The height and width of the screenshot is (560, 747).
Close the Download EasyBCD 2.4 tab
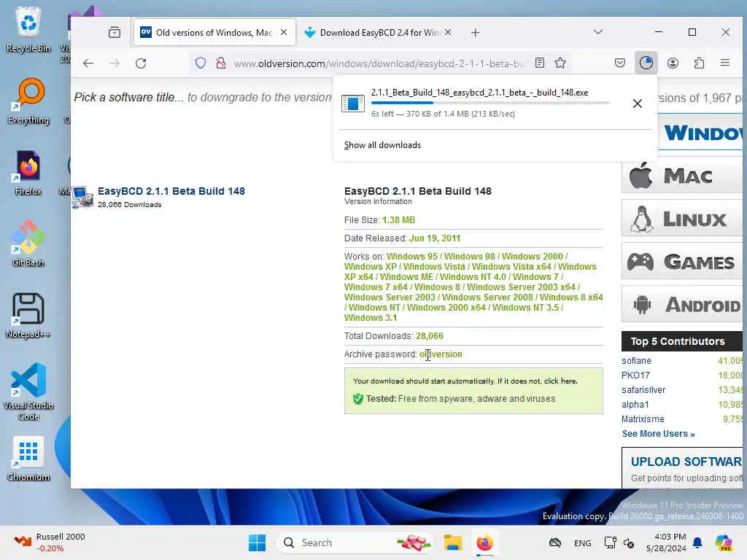(448, 32)
